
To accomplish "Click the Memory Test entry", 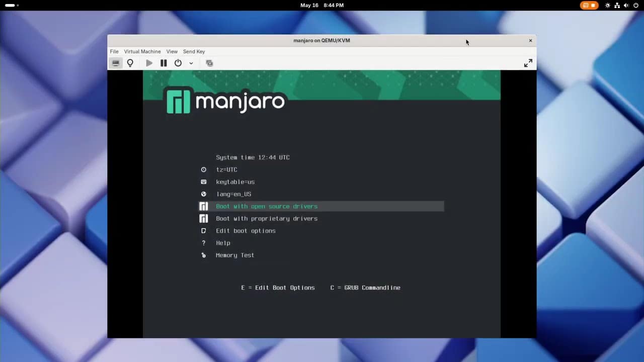I will pos(235,255).
